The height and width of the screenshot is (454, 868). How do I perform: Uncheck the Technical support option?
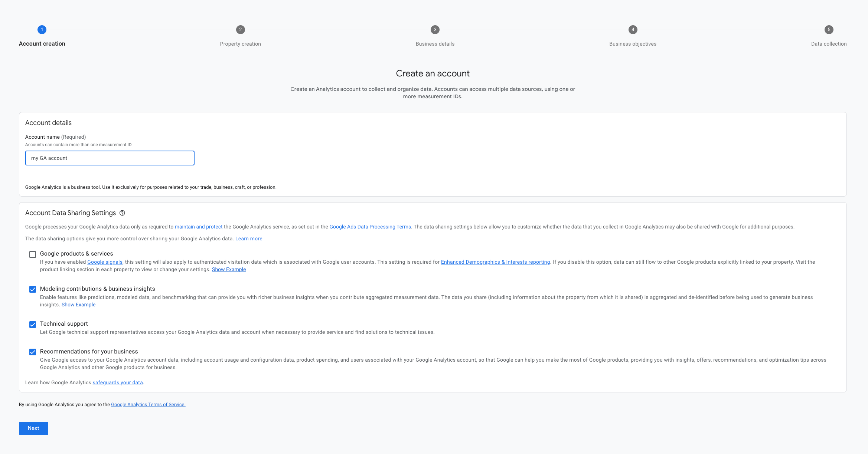[x=33, y=324]
